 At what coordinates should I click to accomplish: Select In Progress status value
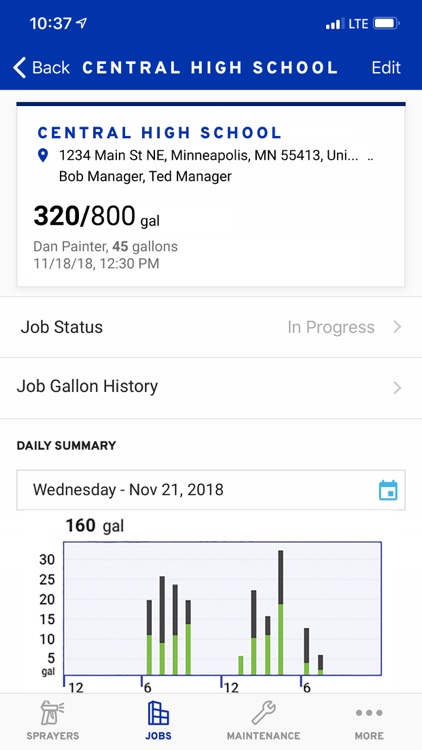[331, 327]
